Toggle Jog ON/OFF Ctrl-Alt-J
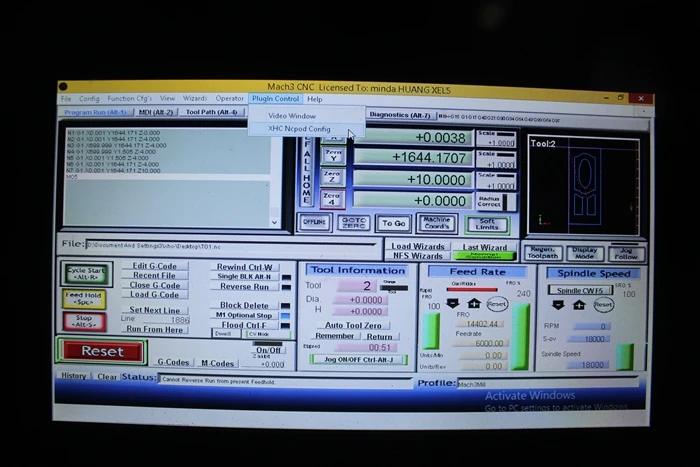The width and height of the screenshot is (700, 467). click(358, 359)
